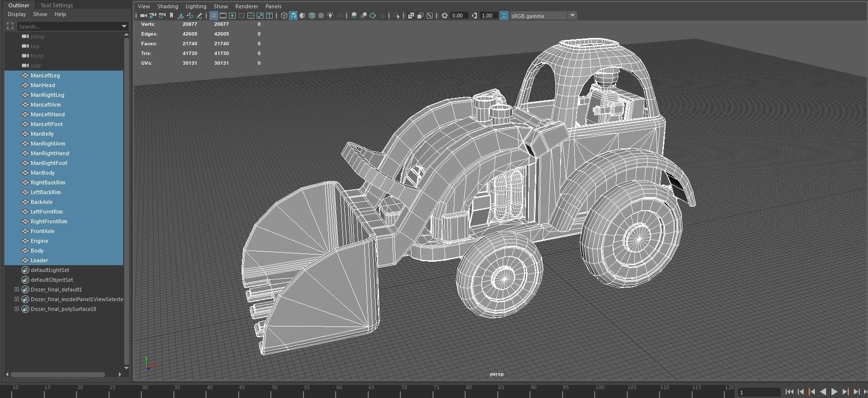The image size is (868, 398).
Task: Edit the Exposure value 0.00 field
Action: (458, 16)
